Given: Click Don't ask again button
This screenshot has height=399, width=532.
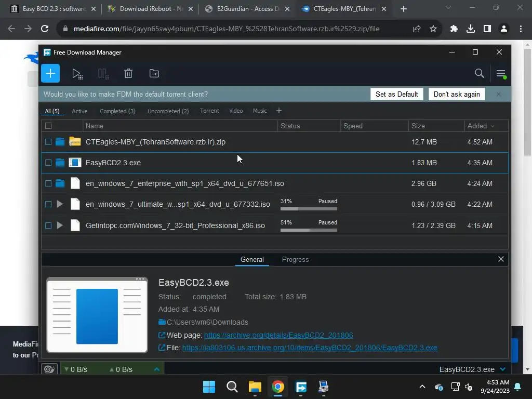Looking at the screenshot, I should pyautogui.click(x=457, y=95).
